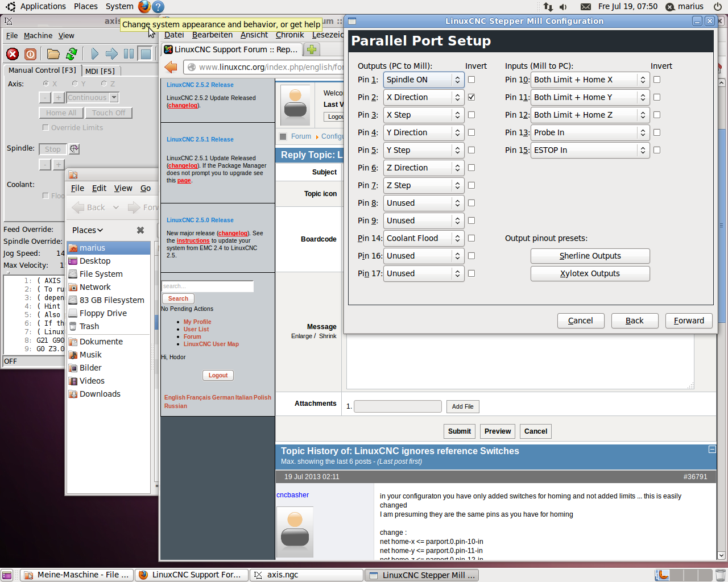Click the blue help icon in top panel

coord(159,7)
